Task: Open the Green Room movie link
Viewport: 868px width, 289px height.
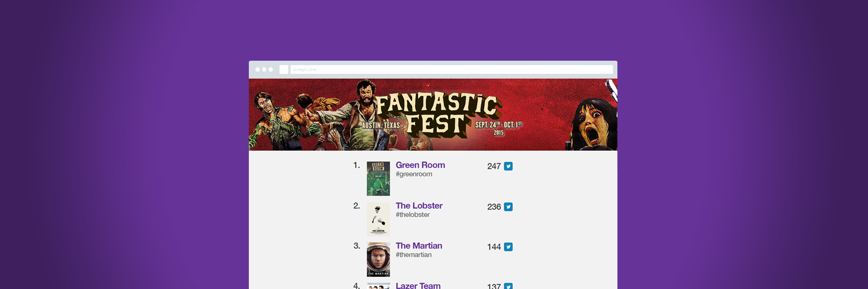Action: 420,165
